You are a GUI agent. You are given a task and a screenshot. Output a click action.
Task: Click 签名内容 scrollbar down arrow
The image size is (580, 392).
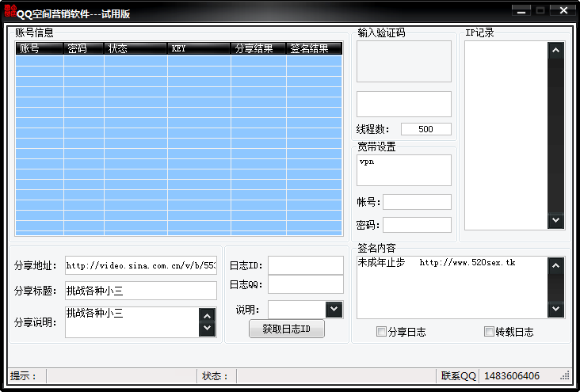tap(555, 309)
